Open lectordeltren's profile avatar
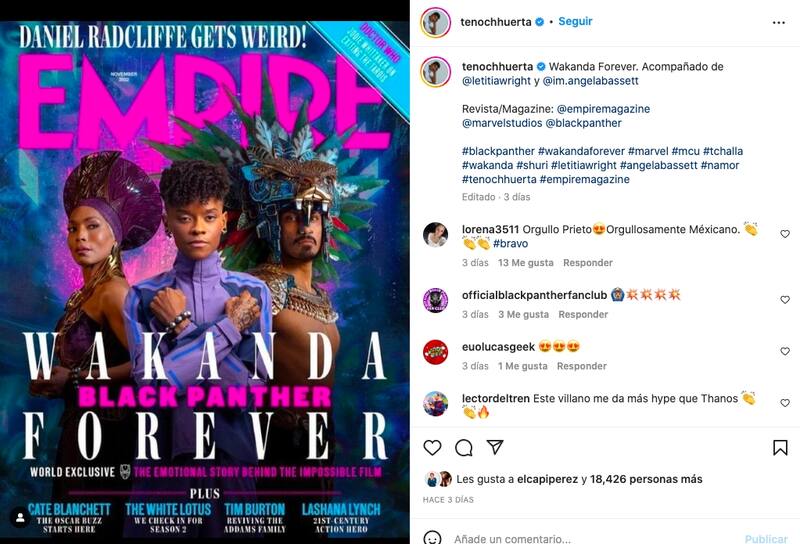The height and width of the screenshot is (544, 800). [436, 404]
